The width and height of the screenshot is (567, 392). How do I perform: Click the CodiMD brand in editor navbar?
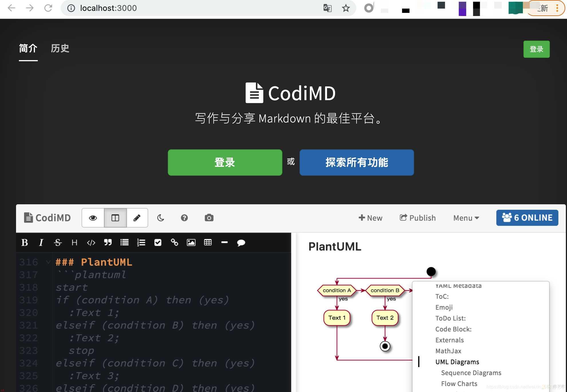(x=47, y=218)
